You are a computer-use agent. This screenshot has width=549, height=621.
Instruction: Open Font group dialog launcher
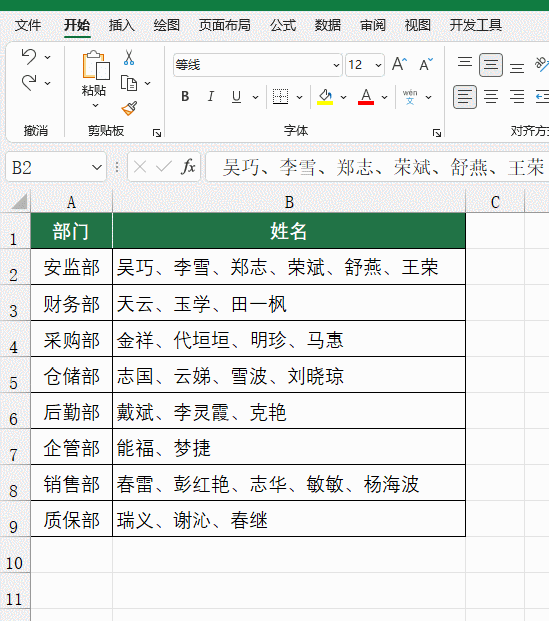437,133
